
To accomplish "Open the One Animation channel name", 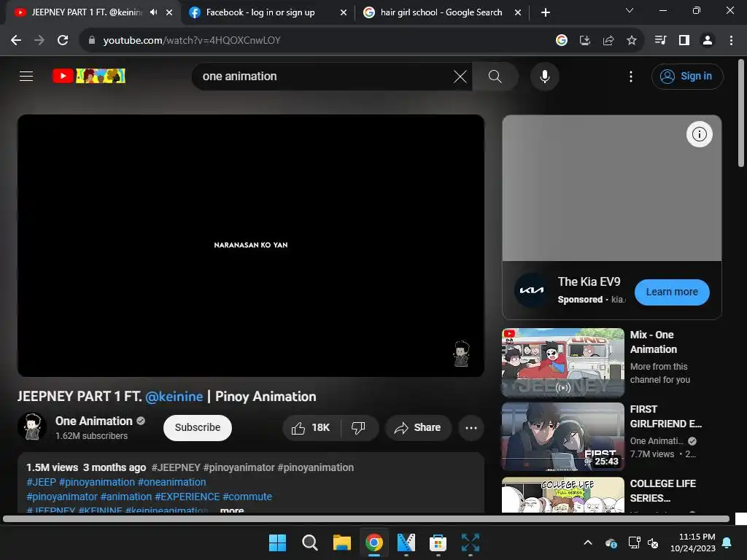I will tap(94, 421).
